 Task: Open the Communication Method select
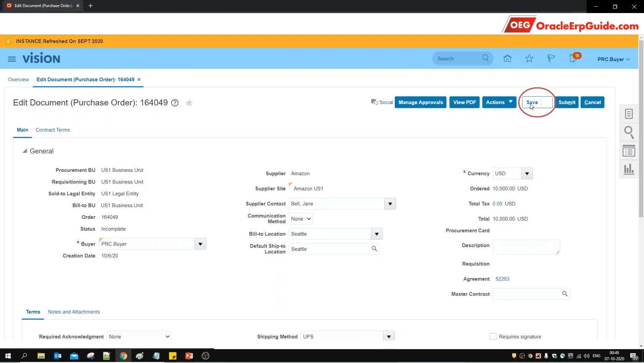coord(301,219)
